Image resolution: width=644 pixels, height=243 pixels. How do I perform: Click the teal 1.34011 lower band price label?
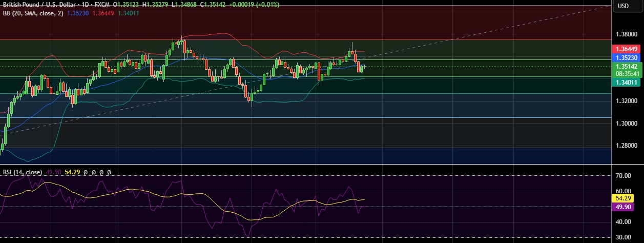(x=627, y=82)
